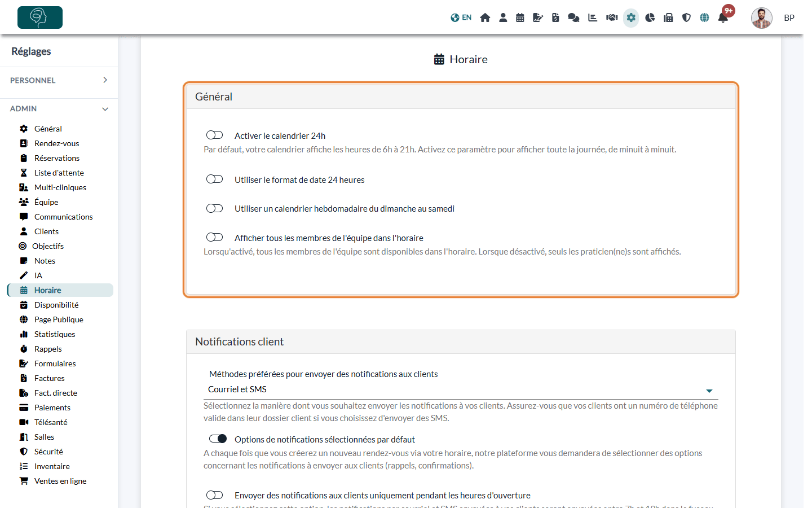Image resolution: width=812 pixels, height=508 pixels.
Task: Open the user profile avatar photo
Action: point(761,17)
